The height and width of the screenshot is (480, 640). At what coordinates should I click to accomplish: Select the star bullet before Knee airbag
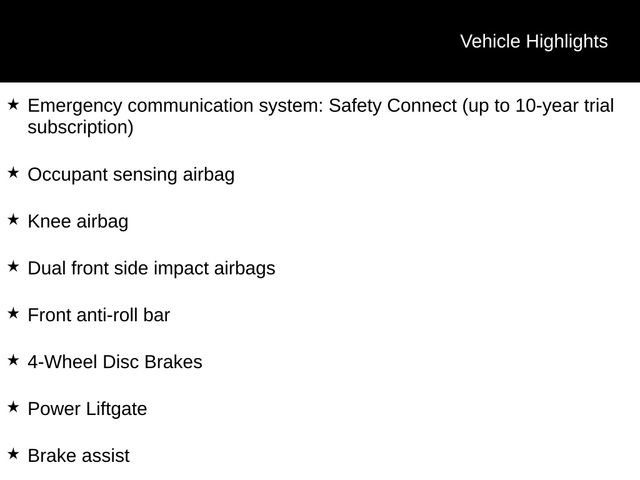[x=13, y=219]
